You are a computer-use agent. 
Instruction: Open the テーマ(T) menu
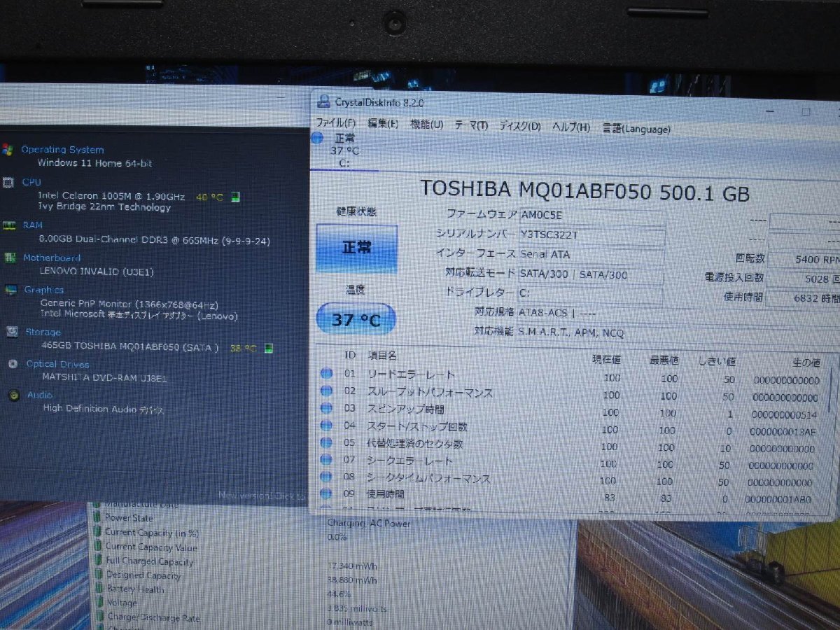471,125
